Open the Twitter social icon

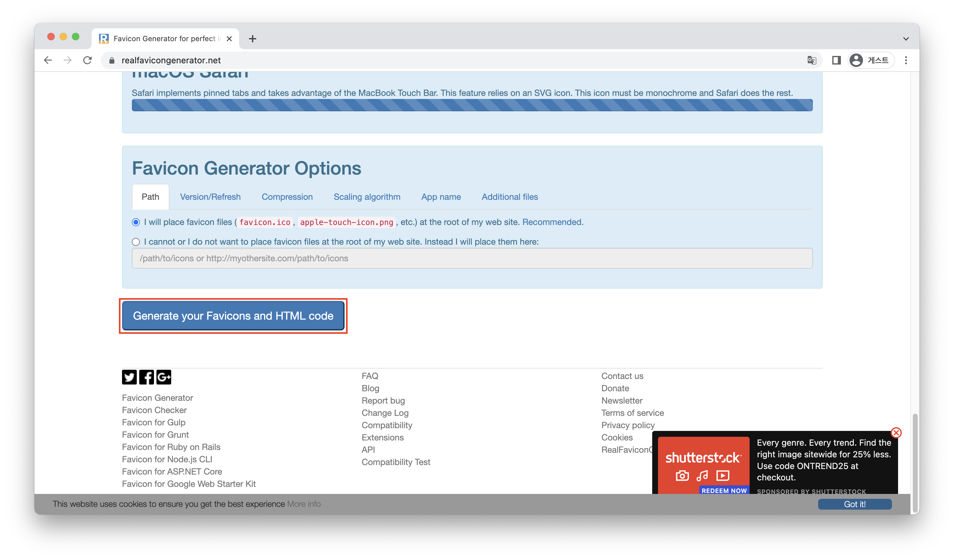[129, 377]
